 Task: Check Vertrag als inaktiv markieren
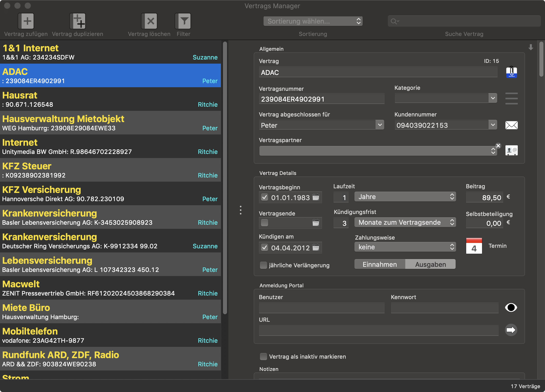pyautogui.click(x=264, y=356)
